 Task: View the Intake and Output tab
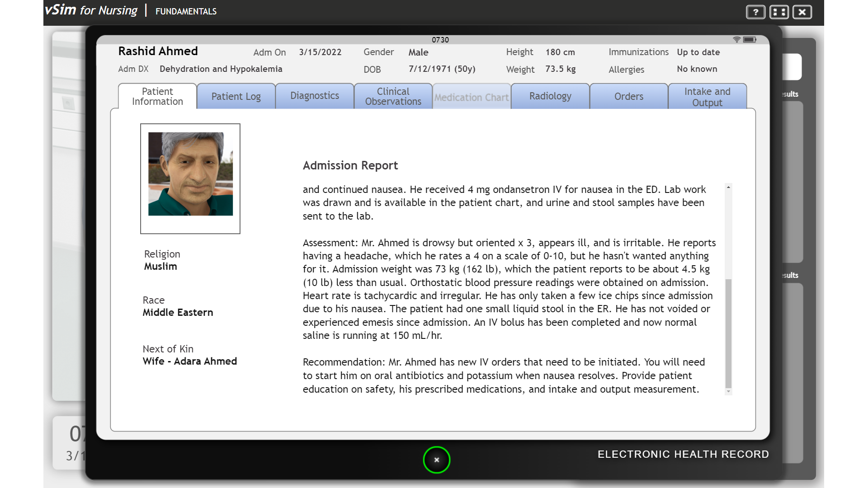point(708,96)
